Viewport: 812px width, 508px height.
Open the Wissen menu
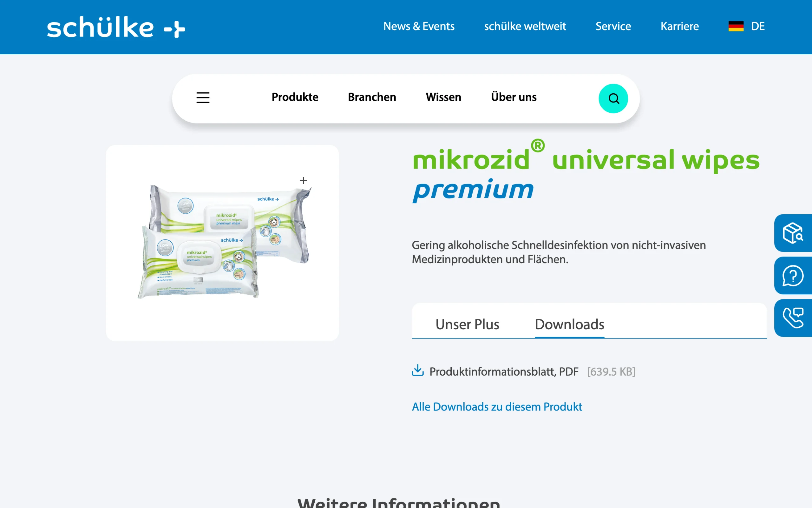pos(443,97)
